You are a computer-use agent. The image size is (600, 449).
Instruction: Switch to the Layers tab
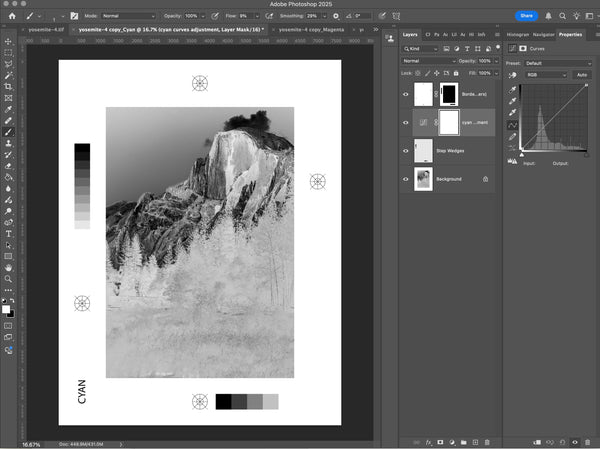pos(410,34)
